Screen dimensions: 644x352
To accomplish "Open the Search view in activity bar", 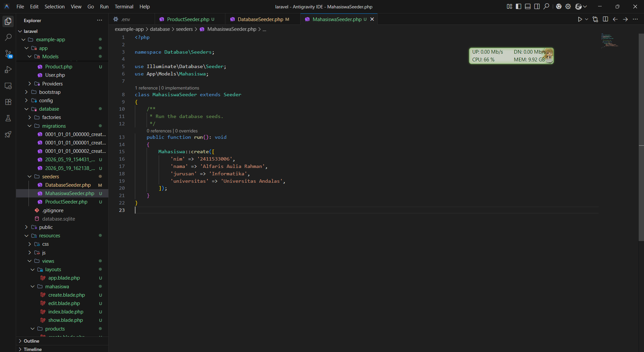I will pyautogui.click(x=8, y=37).
